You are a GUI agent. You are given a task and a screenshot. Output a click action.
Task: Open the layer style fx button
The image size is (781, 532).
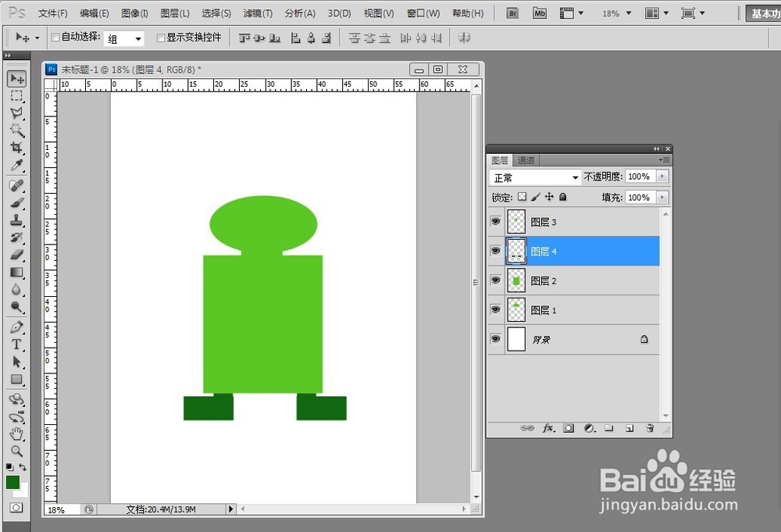(548, 428)
